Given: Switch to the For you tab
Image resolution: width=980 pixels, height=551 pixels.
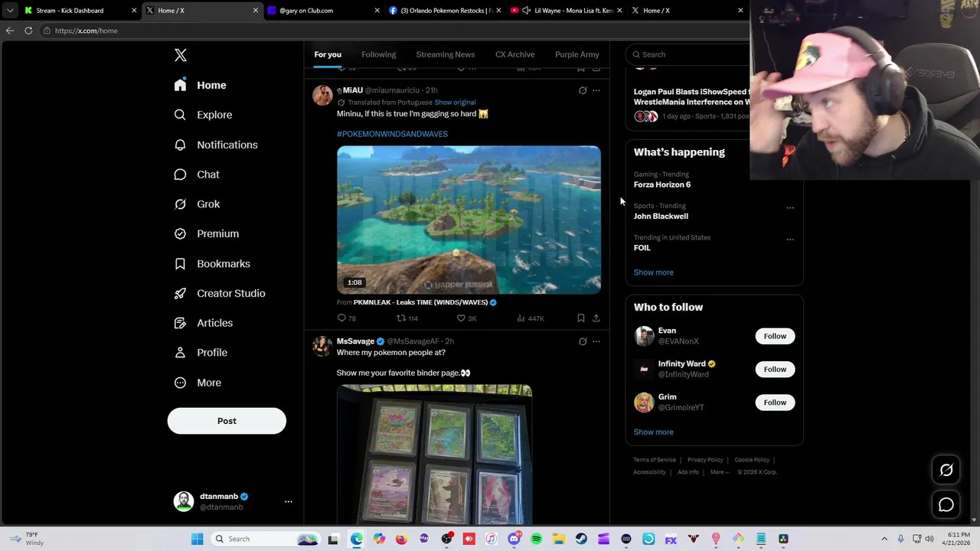Looking at the screenshot, I should 328,54.
